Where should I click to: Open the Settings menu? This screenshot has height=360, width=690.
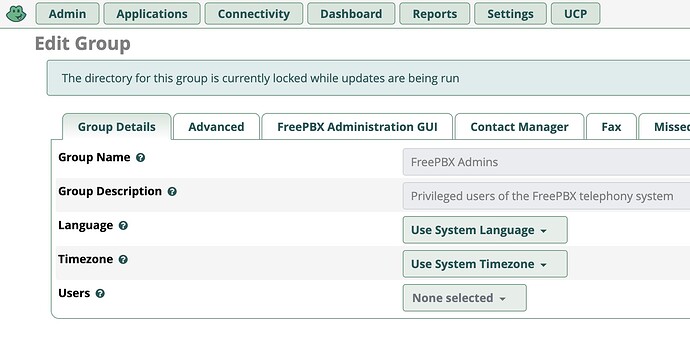510,14
